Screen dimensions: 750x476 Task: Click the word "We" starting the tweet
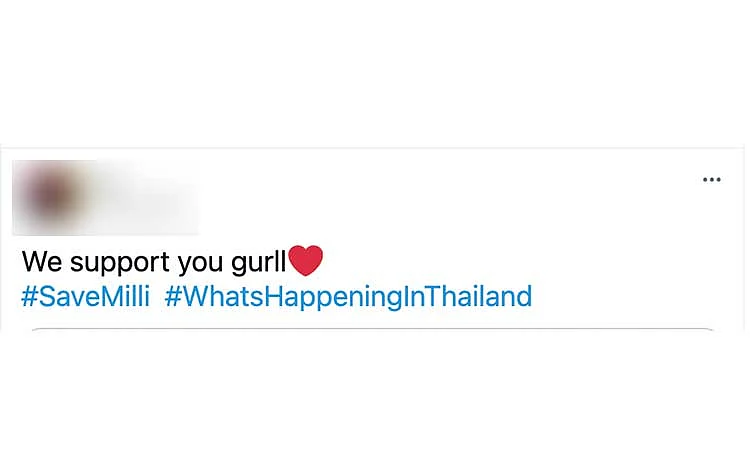click(x=42, y=262)
